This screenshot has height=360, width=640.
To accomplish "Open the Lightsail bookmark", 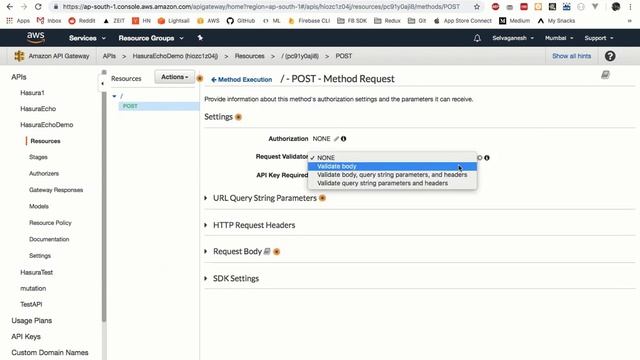I will pyautogui.click(x=173, y=20).
